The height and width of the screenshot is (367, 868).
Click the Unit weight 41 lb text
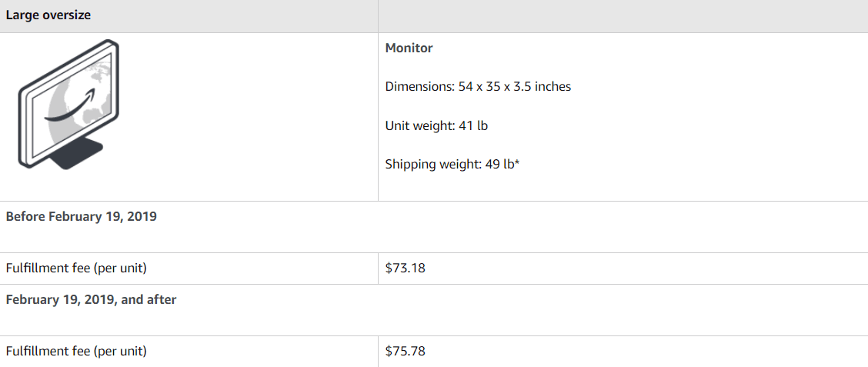tap(436, 125)
